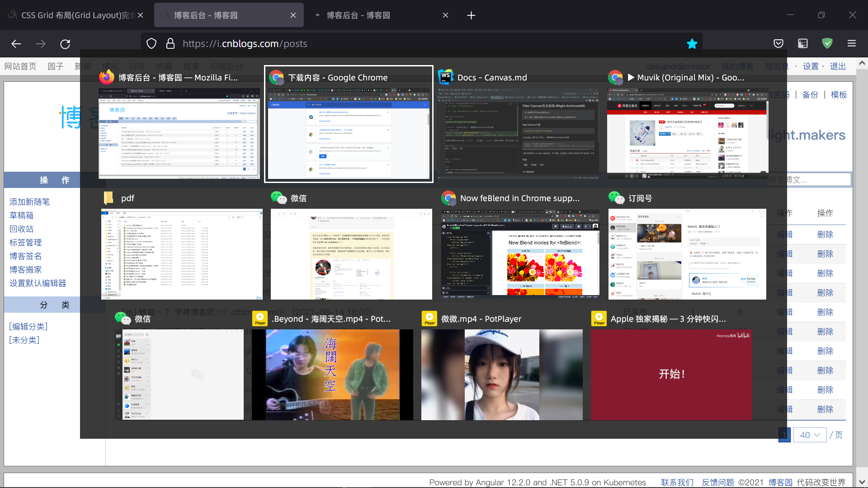868x488 pixels.
Task: Go back with the browser back arrow
Action: pyautogui.click(x=16, y=44)
